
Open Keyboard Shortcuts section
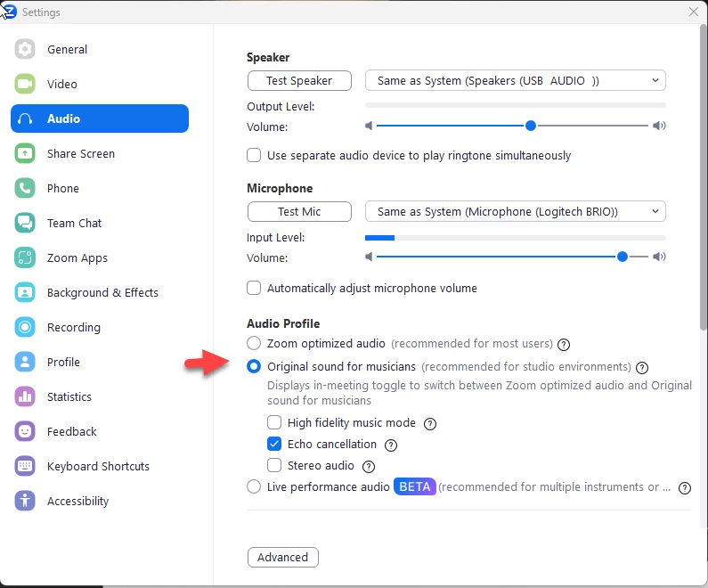100,467
